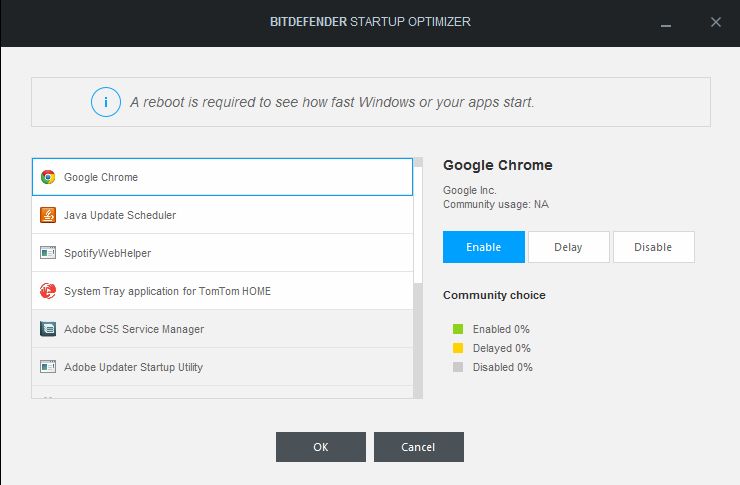
Task: Set Google Chrome to Enable
Action: [x=484, y=247]
